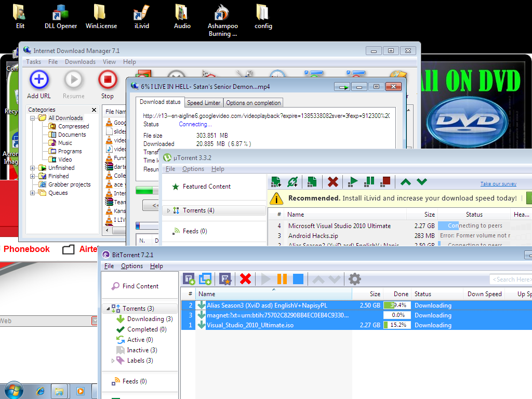The image size is (532, 399).
Task: Click green Start play icon in uTorrent
Action: [x=353, y=182]
